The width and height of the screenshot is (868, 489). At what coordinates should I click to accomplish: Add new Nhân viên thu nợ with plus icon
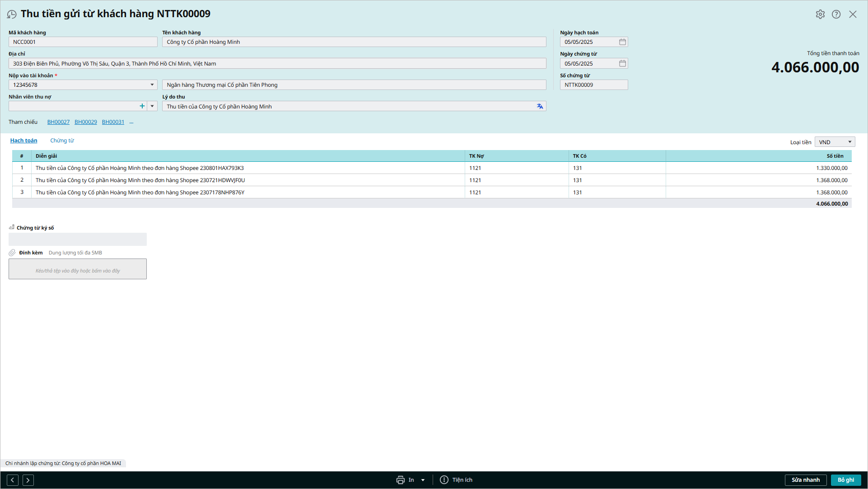pyautogui.click(x=142, y=106)
